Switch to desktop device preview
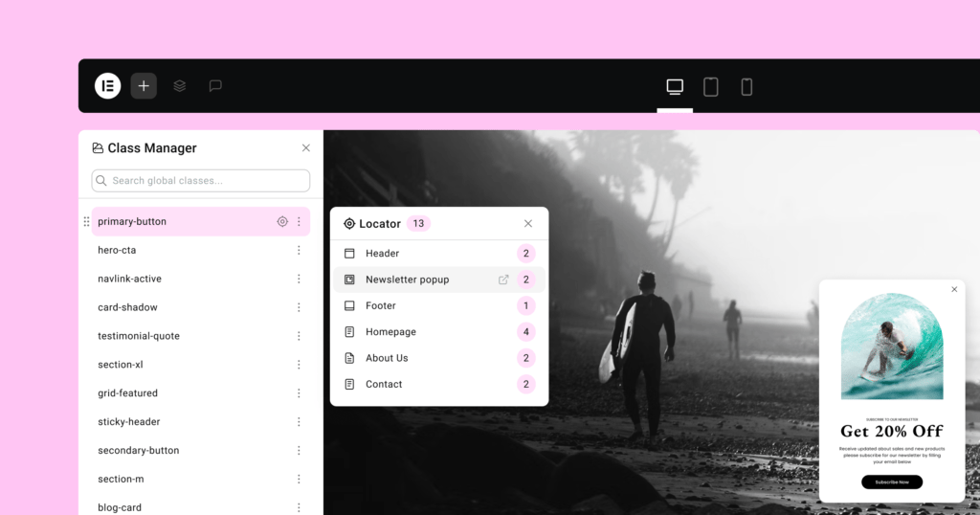This screenshot has height=515, width=980. [x=675, y=87]
